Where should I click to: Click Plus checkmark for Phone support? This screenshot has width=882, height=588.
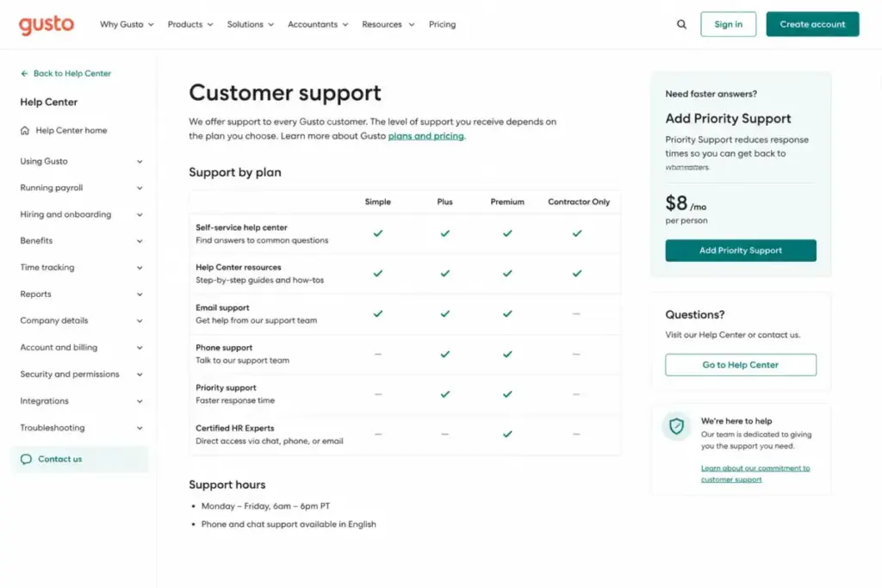445,354
